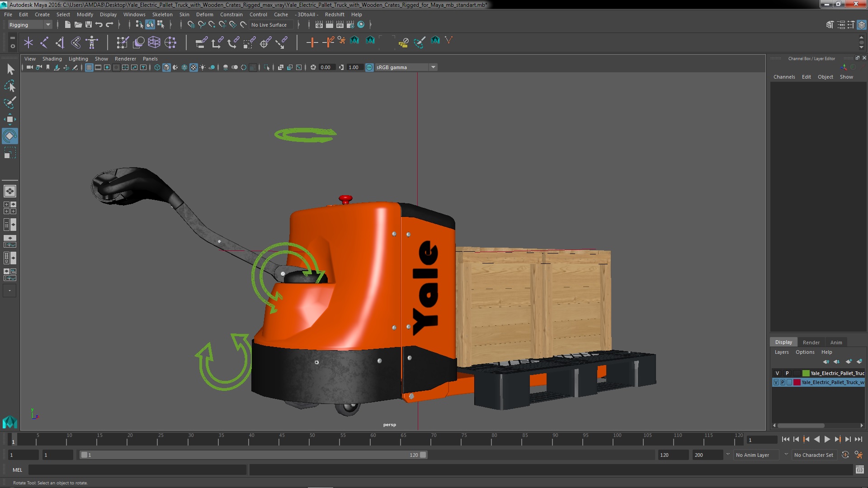Click the IPR render icon
The height and width of the screenshot is (488, 868).
tap(340, 25)
